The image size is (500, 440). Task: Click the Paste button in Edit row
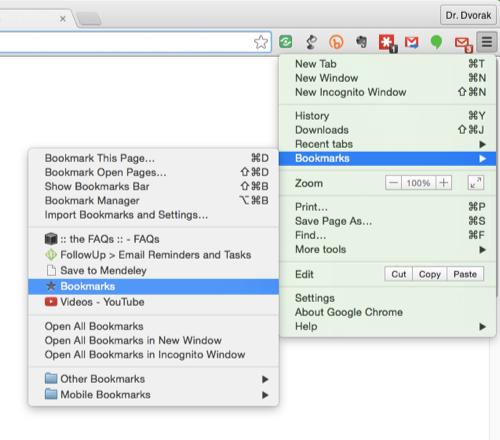pyautogui.click(x=465, y=274)
